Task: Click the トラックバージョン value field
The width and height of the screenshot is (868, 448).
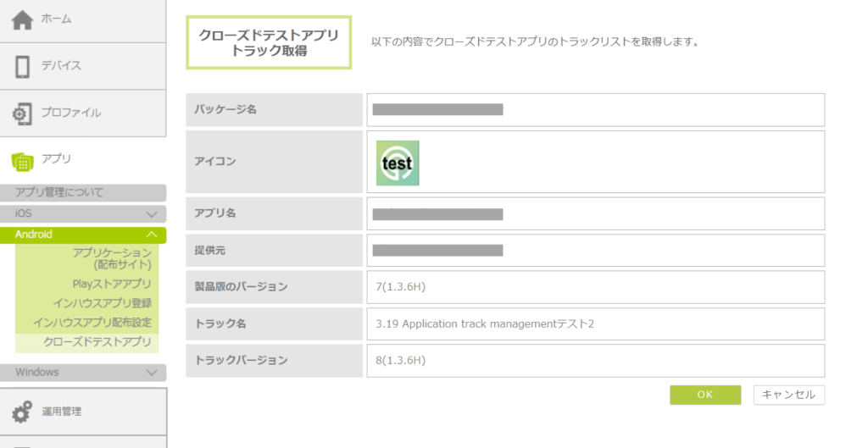Action: pyautogui.click(x=596, y=361)
